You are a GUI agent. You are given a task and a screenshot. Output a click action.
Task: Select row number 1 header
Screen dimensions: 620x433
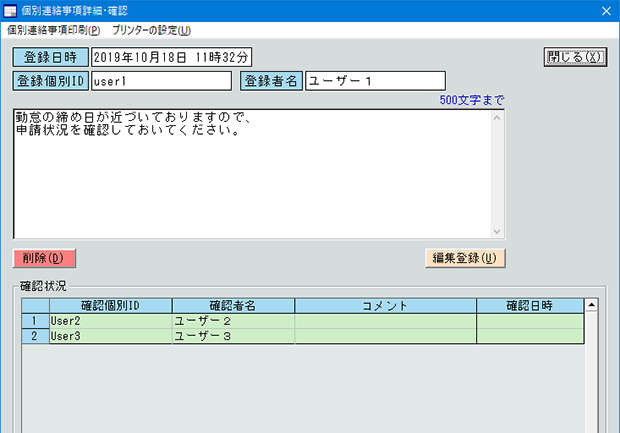point(35,321)
